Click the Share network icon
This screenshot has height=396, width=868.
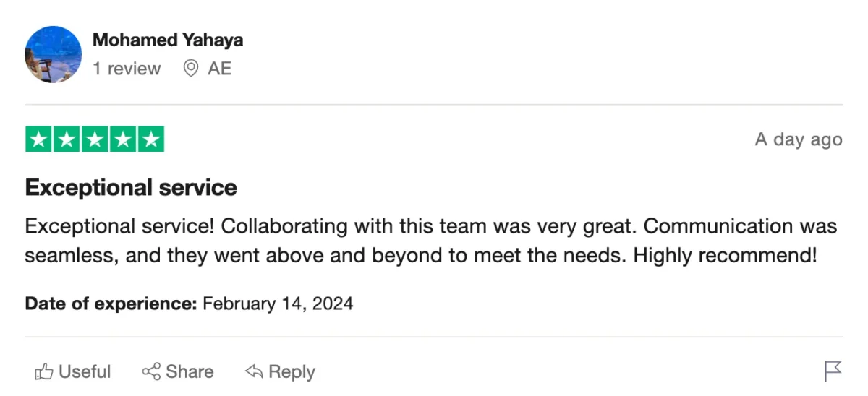151,372
